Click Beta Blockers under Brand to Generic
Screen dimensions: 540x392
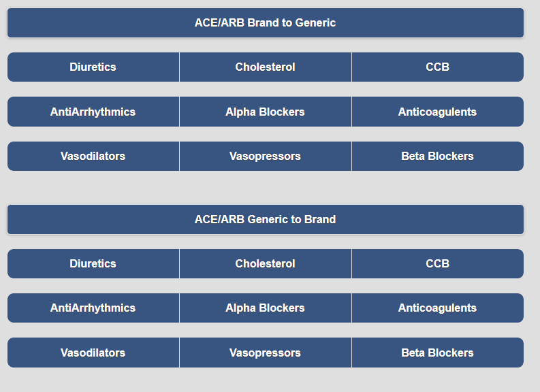pos(438,157)
